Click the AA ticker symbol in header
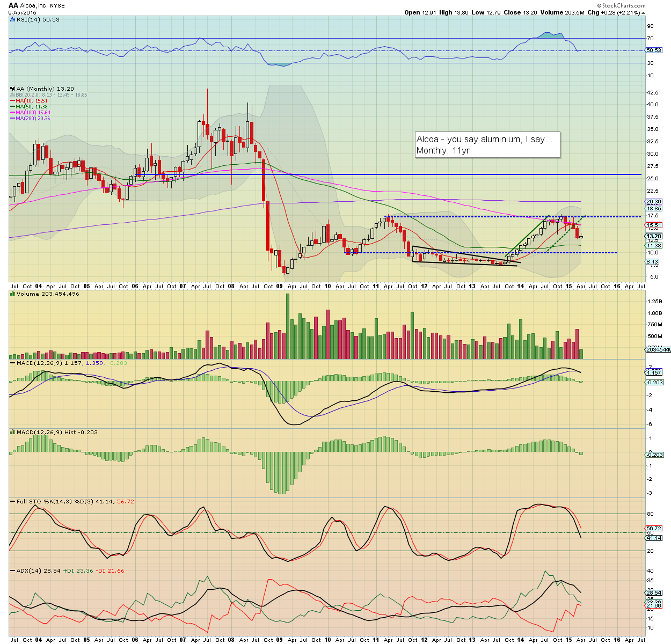Image resolution: width=671 pixels, height=644 pixels. tap(13, 5)
